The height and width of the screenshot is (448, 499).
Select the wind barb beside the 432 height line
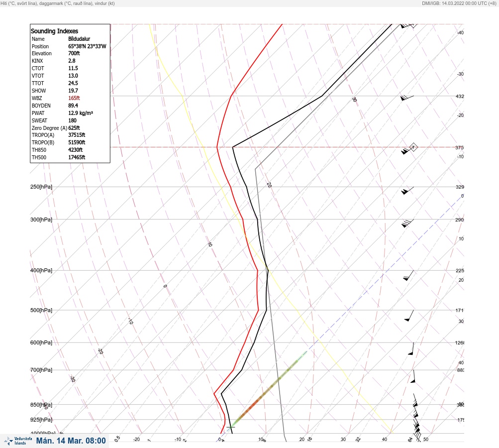click(407, 98)
